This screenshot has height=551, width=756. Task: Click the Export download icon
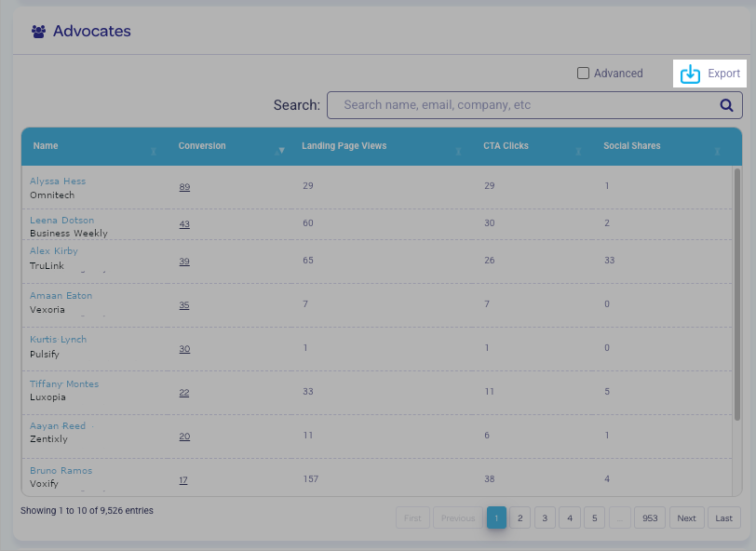click(x=690, y=74)
